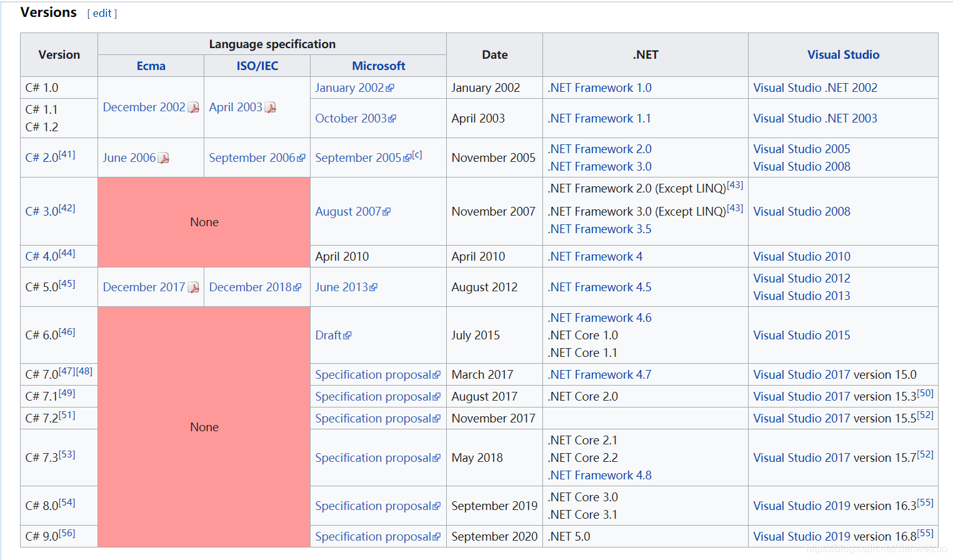Click footnote [53] next to C# 7.3
Image resolution: width=953 pixels, height=560 pixels.
67,454
